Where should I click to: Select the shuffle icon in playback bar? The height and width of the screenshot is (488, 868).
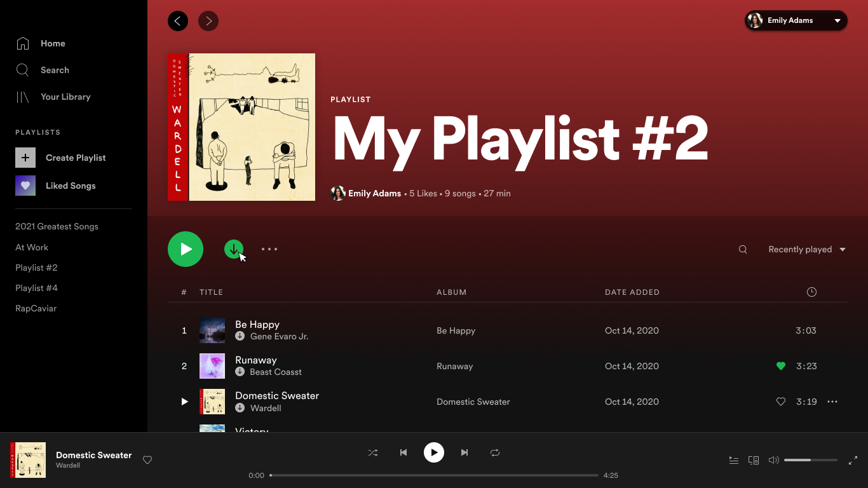tap(373, 452)
